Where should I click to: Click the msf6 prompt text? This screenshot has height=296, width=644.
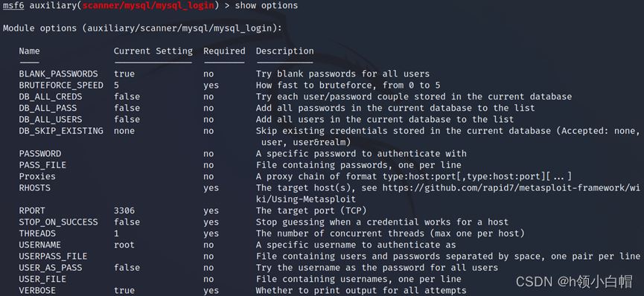13,6
